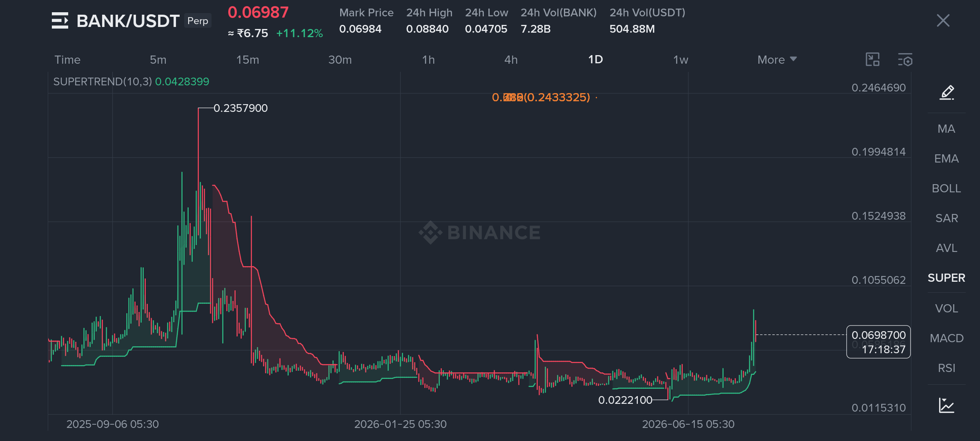Click the date label 2026-06-15 05:30
This screenshot has height=441, width=980.
click(688, 424)
